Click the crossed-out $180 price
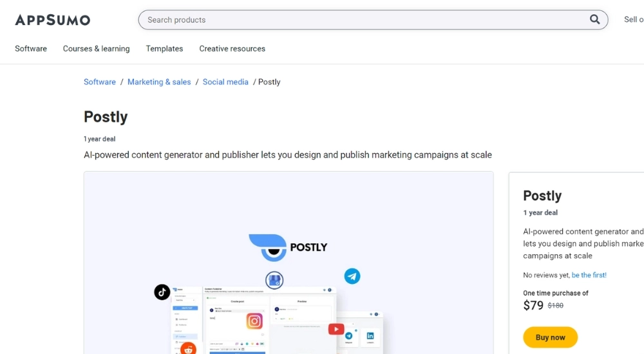The image size is (644, 354). (556, 306)
